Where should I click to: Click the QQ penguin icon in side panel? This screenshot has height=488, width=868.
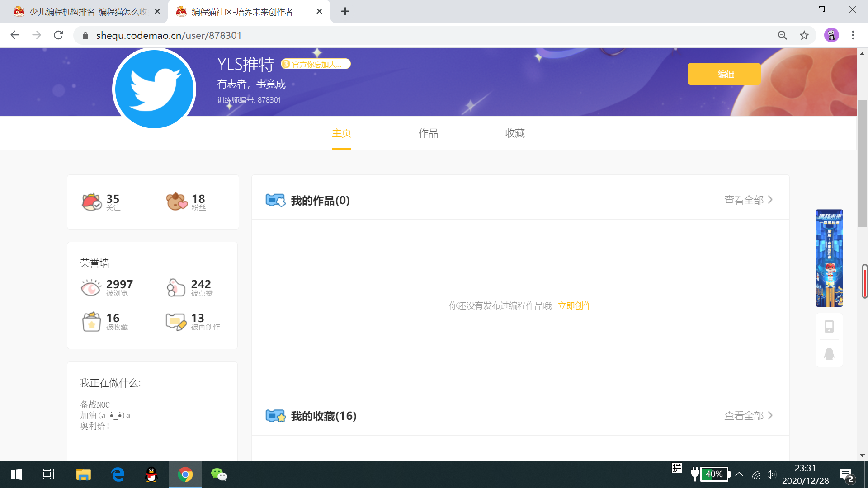tap(829, 354)
